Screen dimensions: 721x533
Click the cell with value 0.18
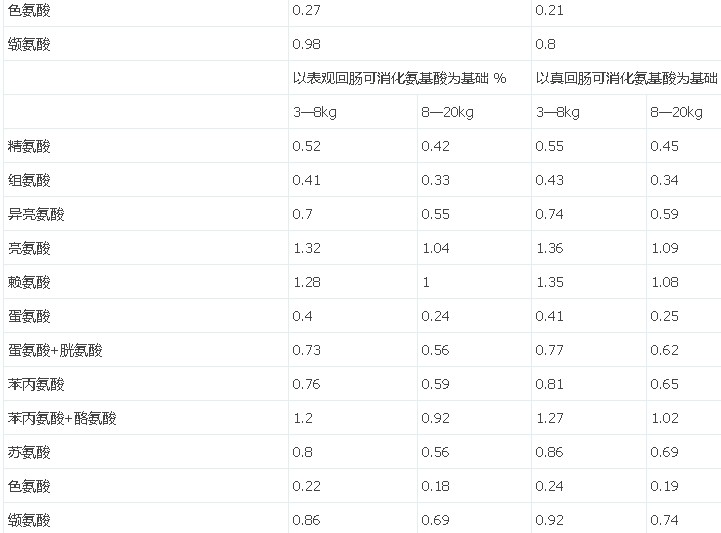tap(435, 486)
